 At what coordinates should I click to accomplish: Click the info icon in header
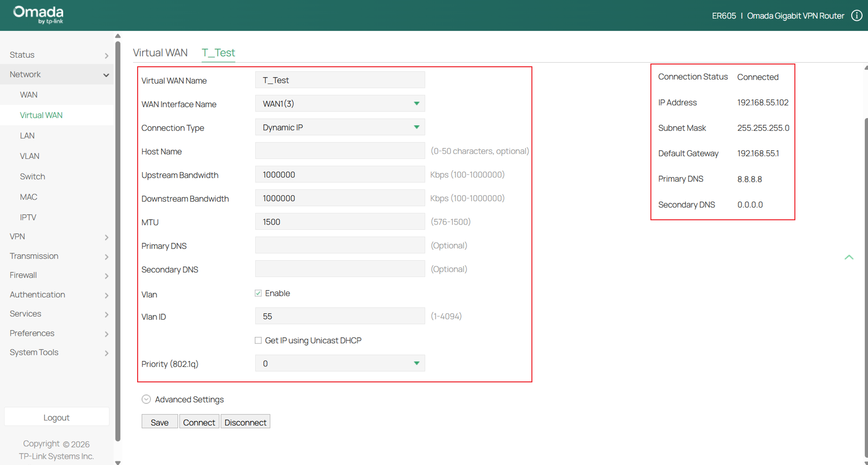pos(857,15)
